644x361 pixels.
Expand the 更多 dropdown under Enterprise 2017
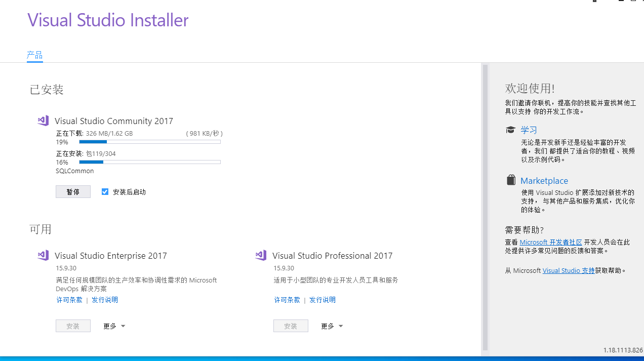coord(114,326)
